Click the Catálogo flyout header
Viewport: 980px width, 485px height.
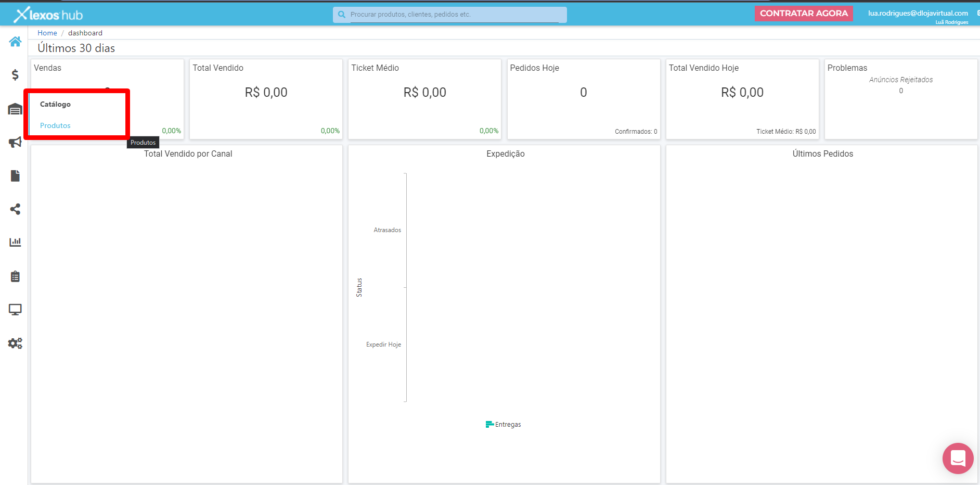pyautogui.click(x=55, y=104)
